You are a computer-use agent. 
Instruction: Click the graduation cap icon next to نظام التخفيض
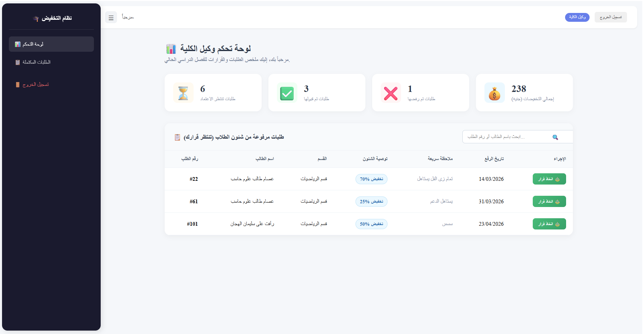35,18
